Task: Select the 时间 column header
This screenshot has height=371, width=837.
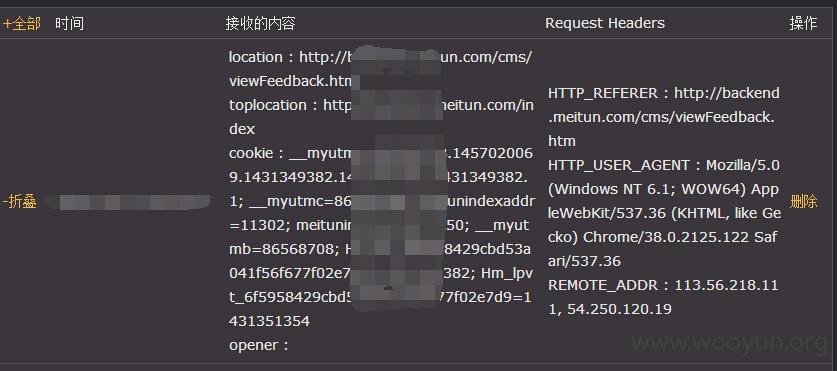Action: (x=69, y=23)
